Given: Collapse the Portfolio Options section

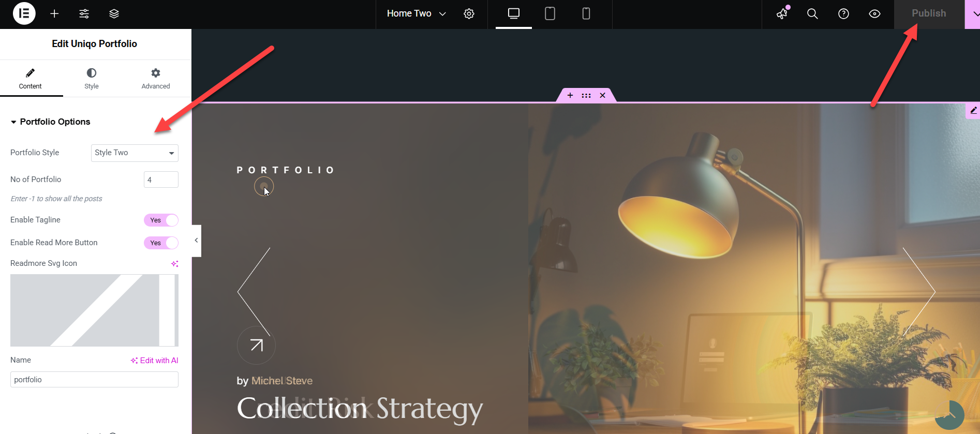Looking at the screenshot, I should tap(50, 122).
